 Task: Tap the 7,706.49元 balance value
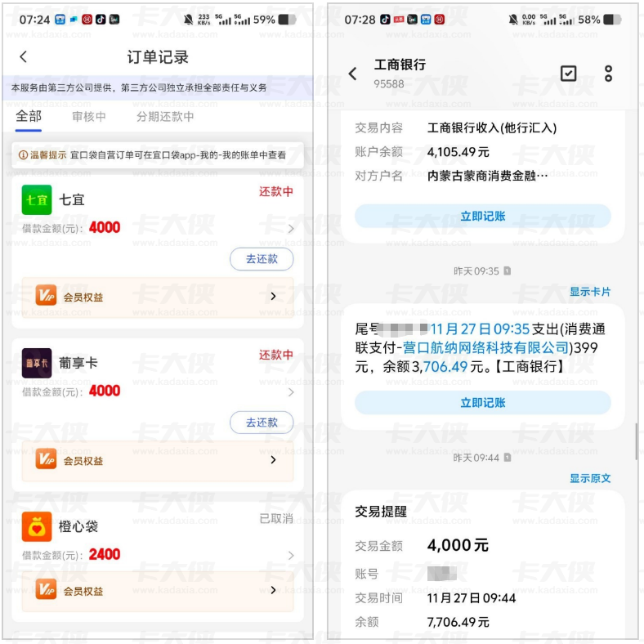[458, 622]
